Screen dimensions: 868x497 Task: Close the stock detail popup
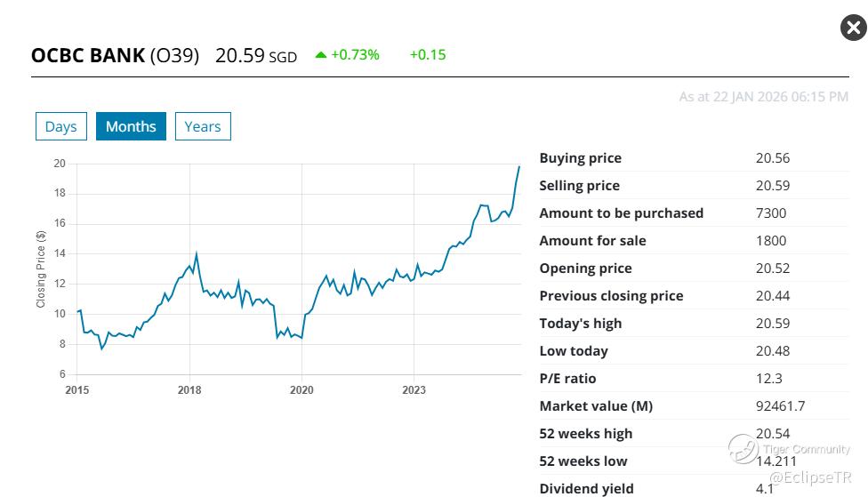[x=853, y=28]
